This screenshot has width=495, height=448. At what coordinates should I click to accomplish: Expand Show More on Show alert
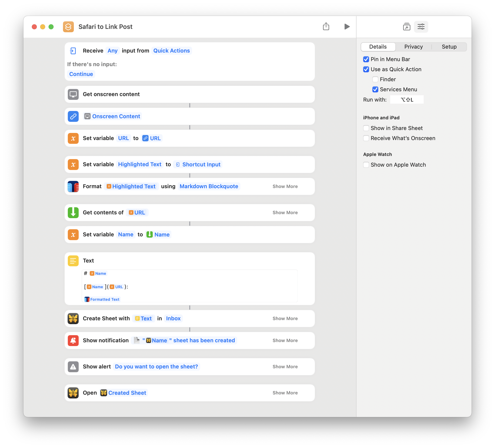pyautogui.click(x=285, y=366)
